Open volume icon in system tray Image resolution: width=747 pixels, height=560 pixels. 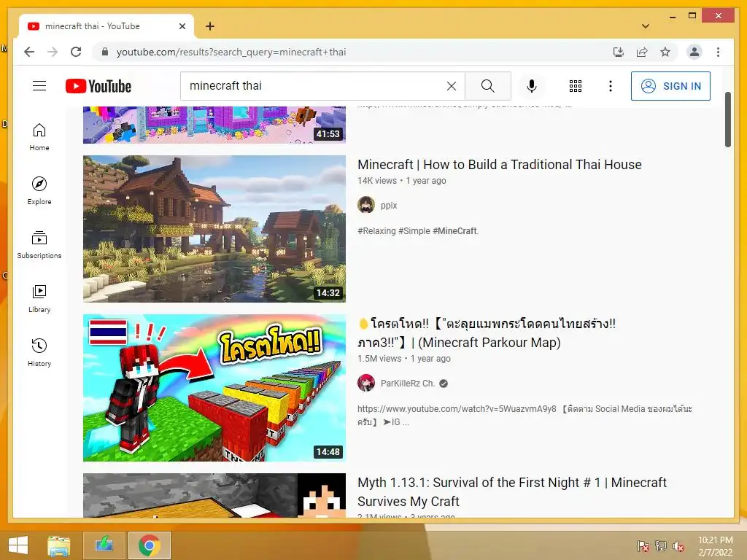tap(678, 545)
